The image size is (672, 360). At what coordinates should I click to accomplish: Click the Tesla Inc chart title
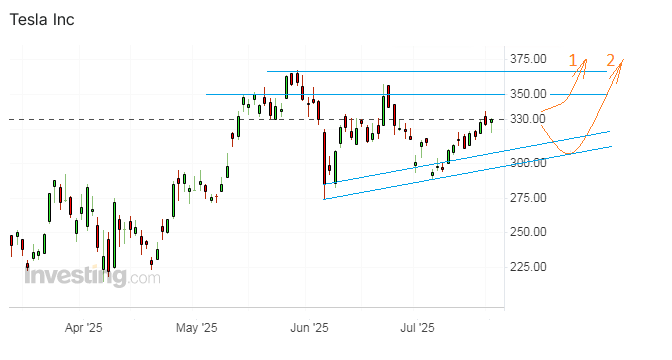pyautogui.click(x=42, y=20)
